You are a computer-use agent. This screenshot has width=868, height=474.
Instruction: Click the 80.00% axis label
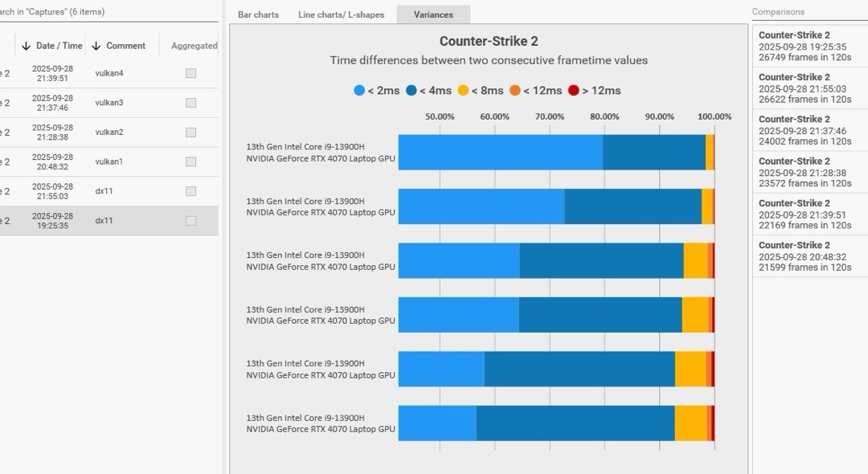click(604, 116)
